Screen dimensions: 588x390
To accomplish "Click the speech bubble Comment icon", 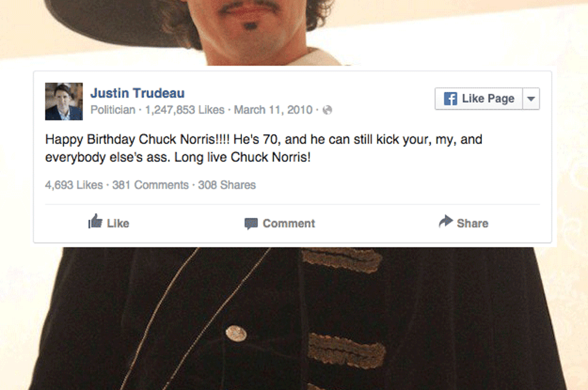I will coord(251,224).
